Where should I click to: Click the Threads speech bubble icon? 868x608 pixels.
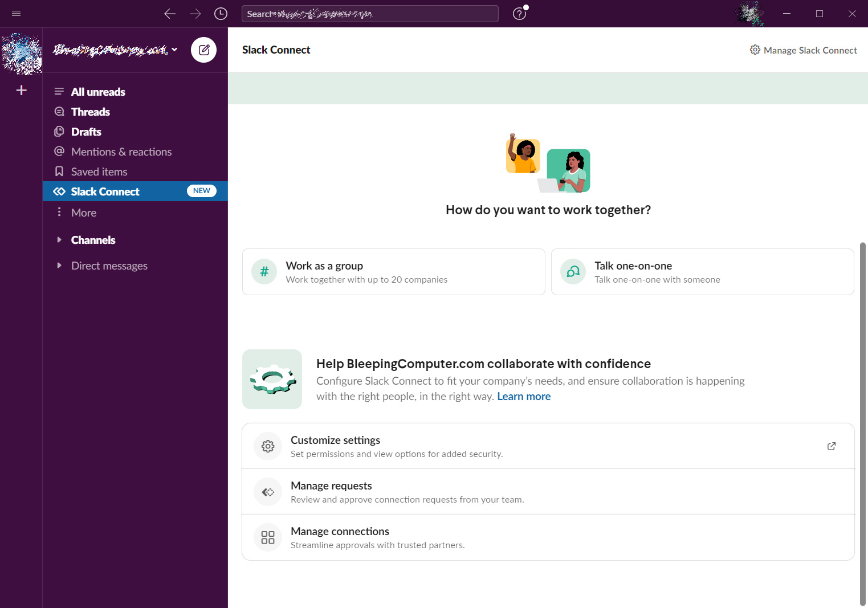tap(59, 112)
